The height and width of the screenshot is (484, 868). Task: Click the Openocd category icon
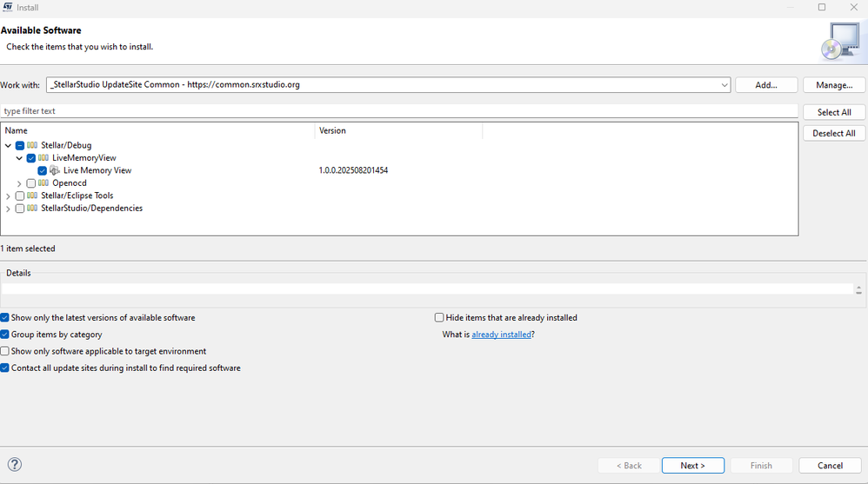click(x=43, y=183)
